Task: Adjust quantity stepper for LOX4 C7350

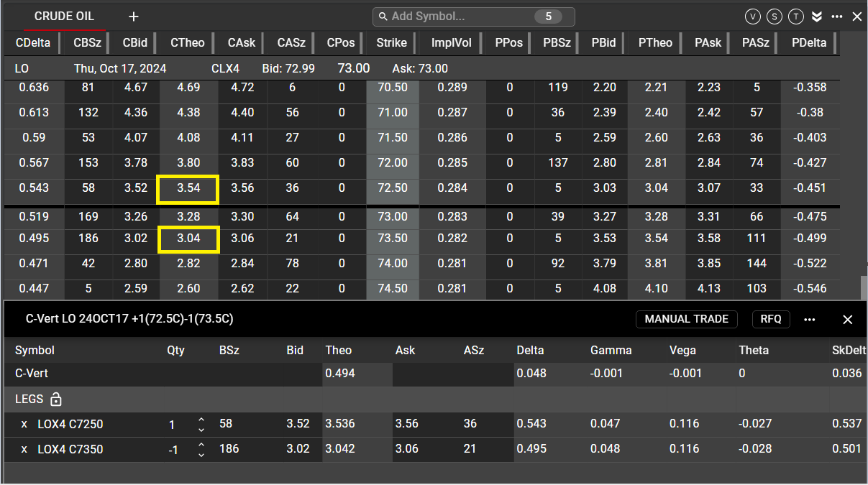Action: 201,449
